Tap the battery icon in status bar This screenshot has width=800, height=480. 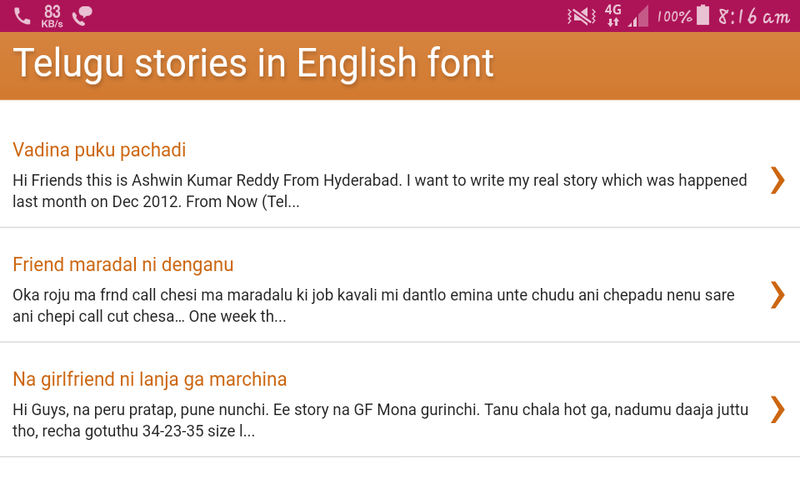(703, 16)
